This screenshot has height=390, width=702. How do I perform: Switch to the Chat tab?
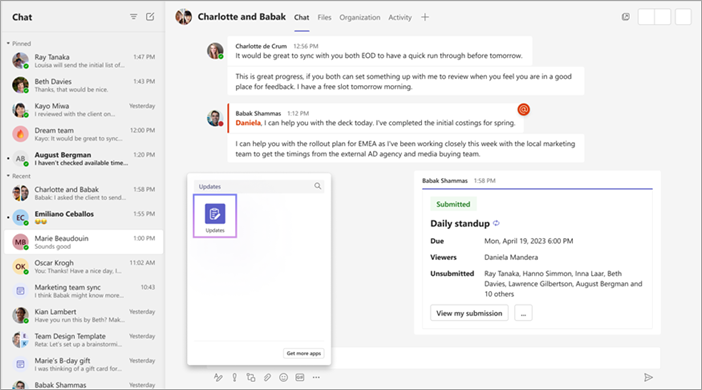point(302,17)
